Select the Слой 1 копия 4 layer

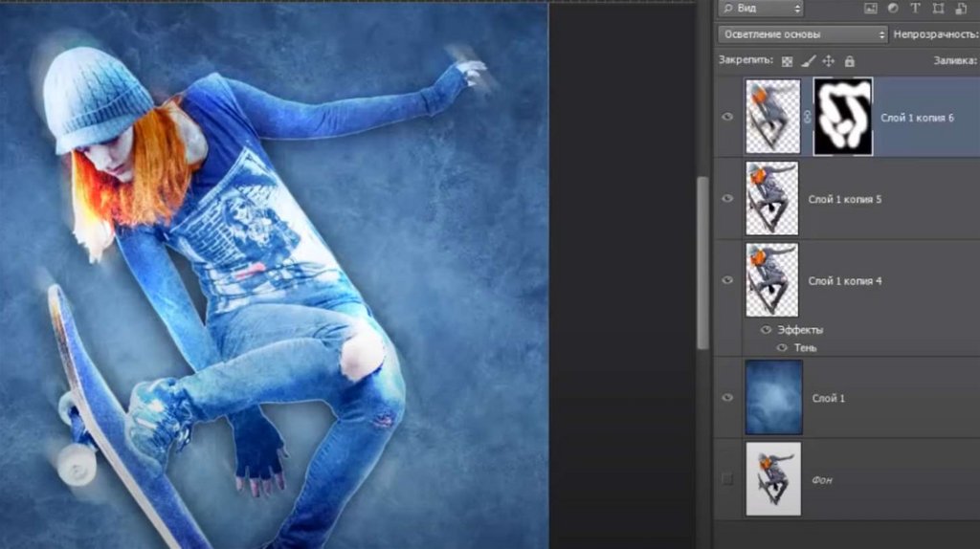pyautogui.click(x=845, y=281)
